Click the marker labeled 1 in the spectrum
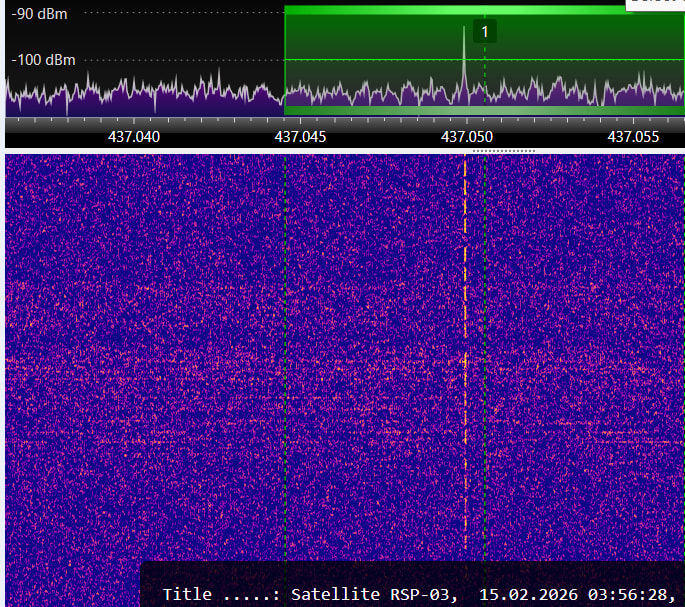 pos(485,32)
